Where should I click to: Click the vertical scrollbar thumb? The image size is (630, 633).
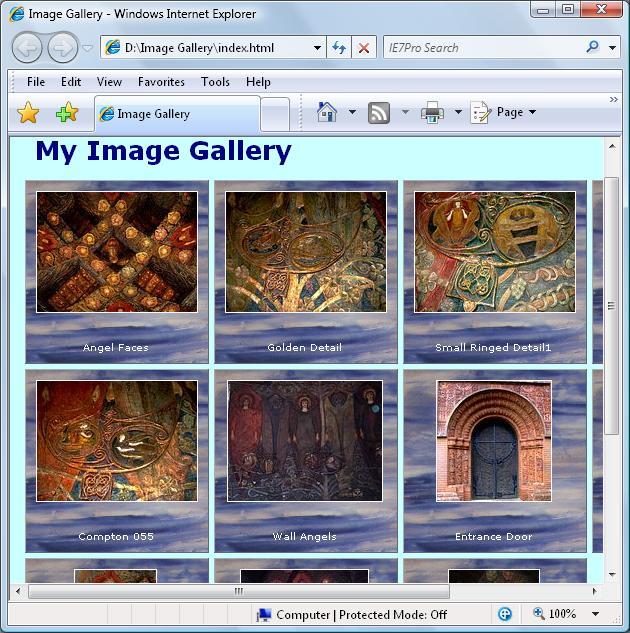coord(612,306)
